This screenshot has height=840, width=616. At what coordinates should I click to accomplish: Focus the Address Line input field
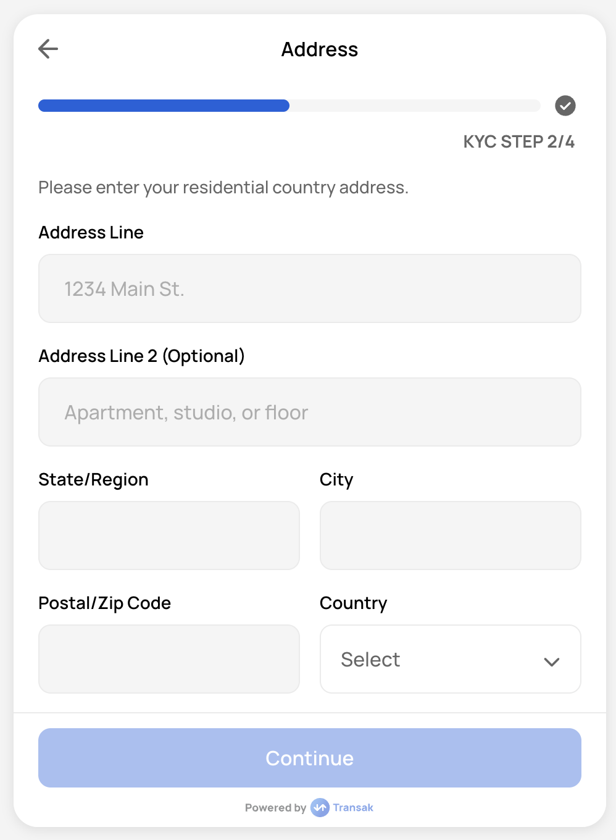[309, 288]
